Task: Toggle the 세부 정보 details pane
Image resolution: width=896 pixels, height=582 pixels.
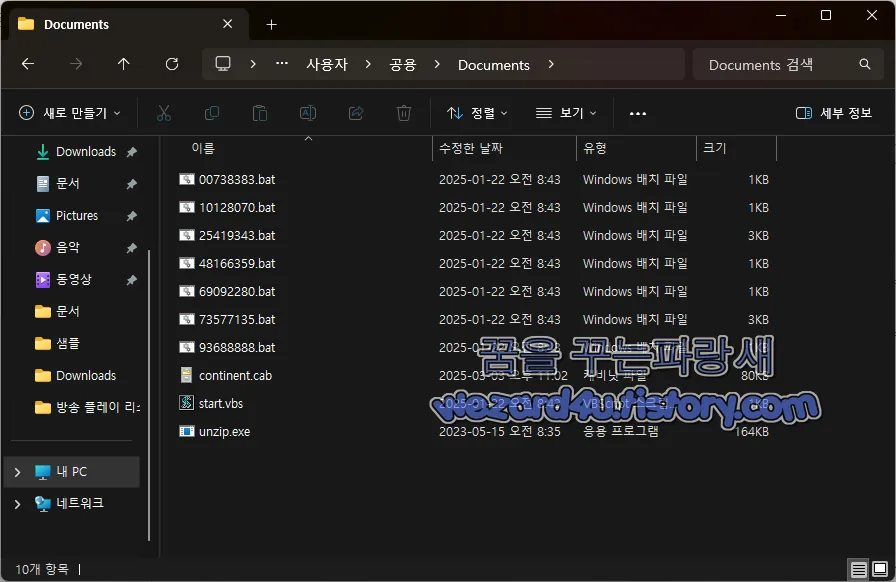Action: [x=834, y=113]
